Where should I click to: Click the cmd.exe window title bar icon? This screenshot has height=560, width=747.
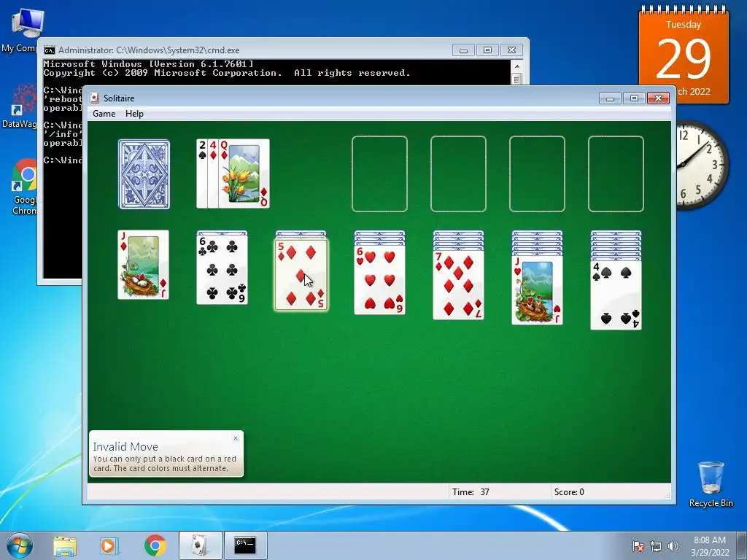pyautogui.click(x=49, y=50)
